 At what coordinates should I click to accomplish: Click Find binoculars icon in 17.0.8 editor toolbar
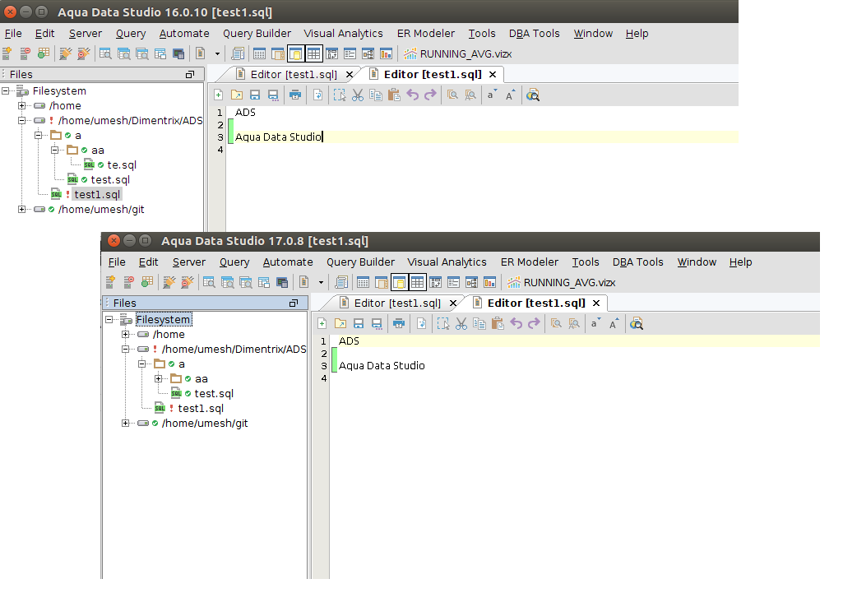pyautogui.click(x=637, y=323)
